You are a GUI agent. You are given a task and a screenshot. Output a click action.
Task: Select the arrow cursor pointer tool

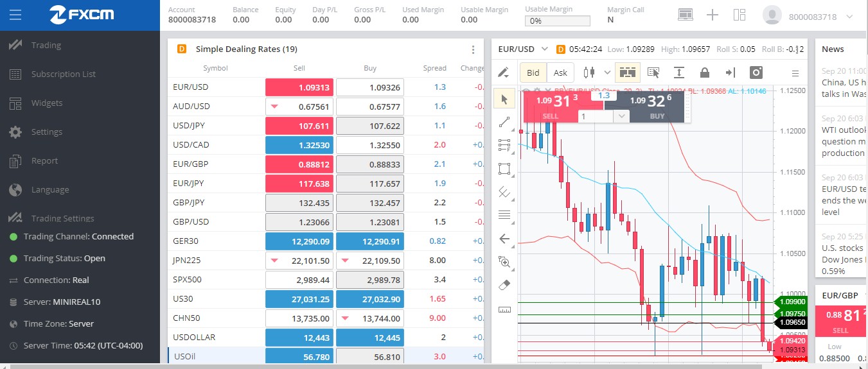pos(504,99)
